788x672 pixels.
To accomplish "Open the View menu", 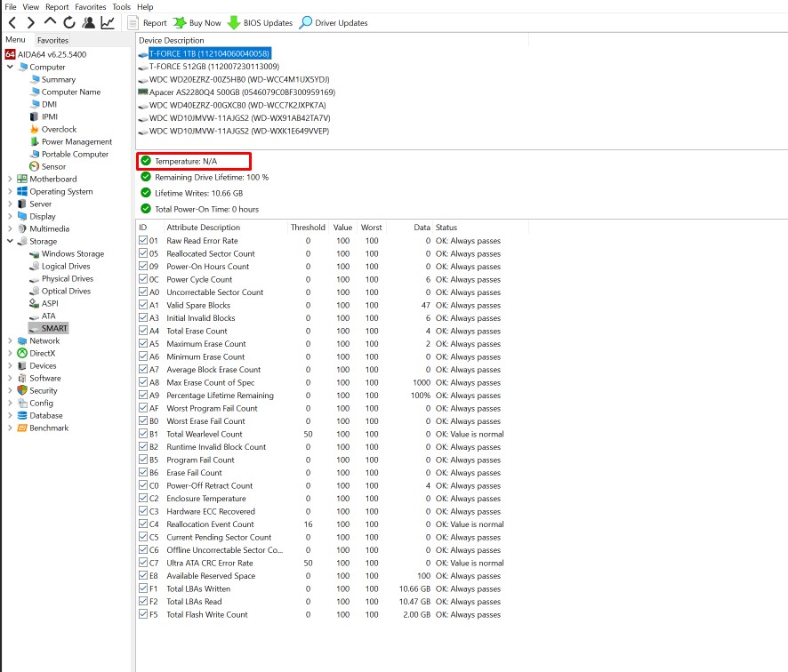I will [x=30, y=7].
